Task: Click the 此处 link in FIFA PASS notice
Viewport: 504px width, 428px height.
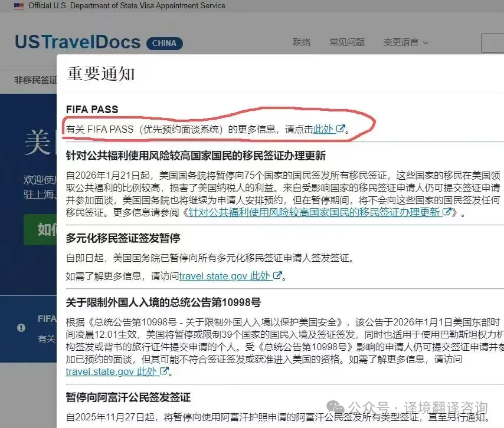Action: point(323,129)
